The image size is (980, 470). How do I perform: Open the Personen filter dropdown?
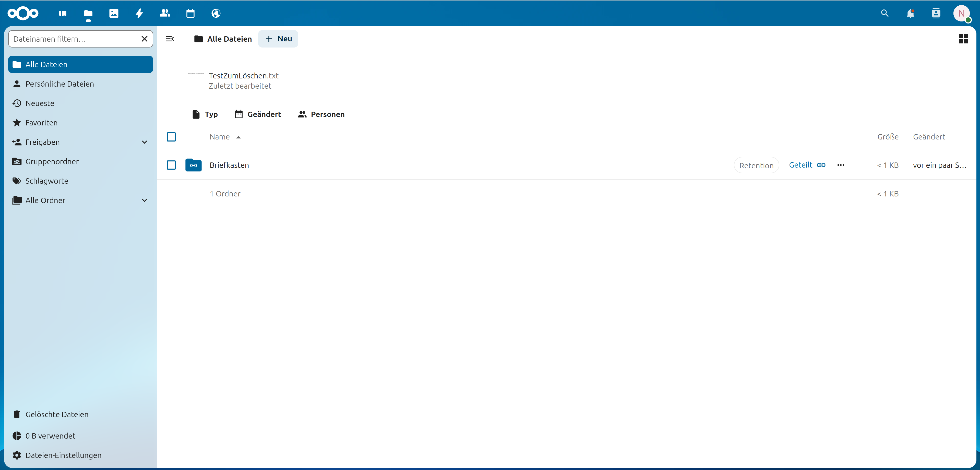(321, 114)
